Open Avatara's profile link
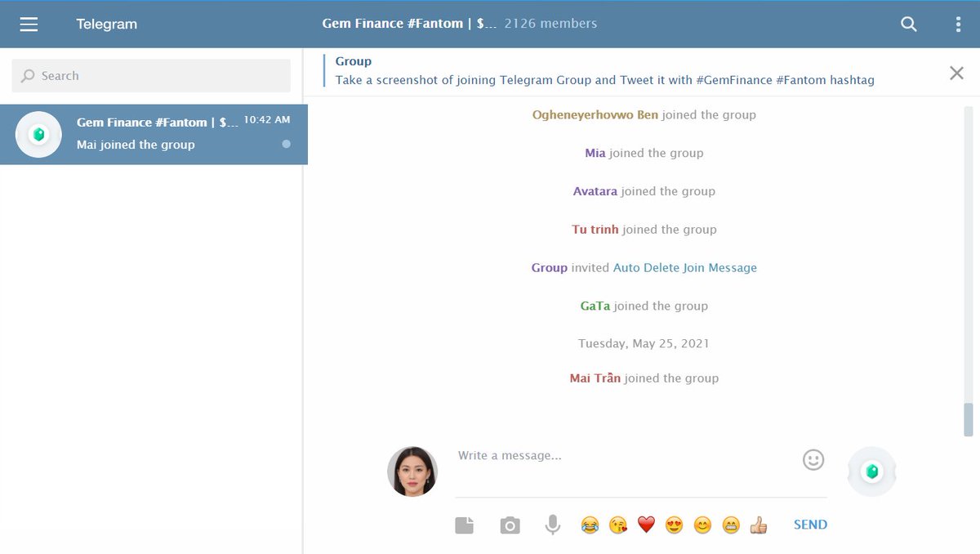980x554 pixels. point(595,191)
